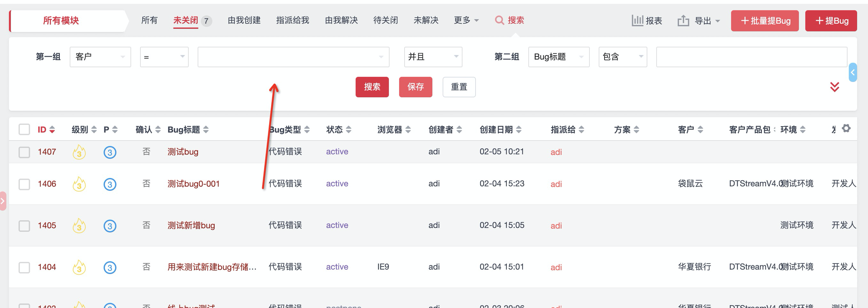Toggle the select-all header checkbox
This screenshot has width=868, height=308.
24,129
